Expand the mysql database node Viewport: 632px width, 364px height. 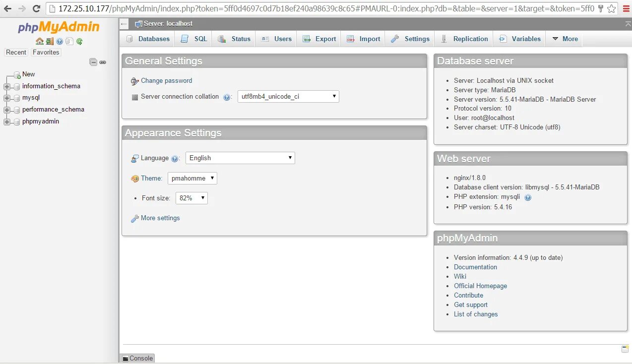coord(7,98)
